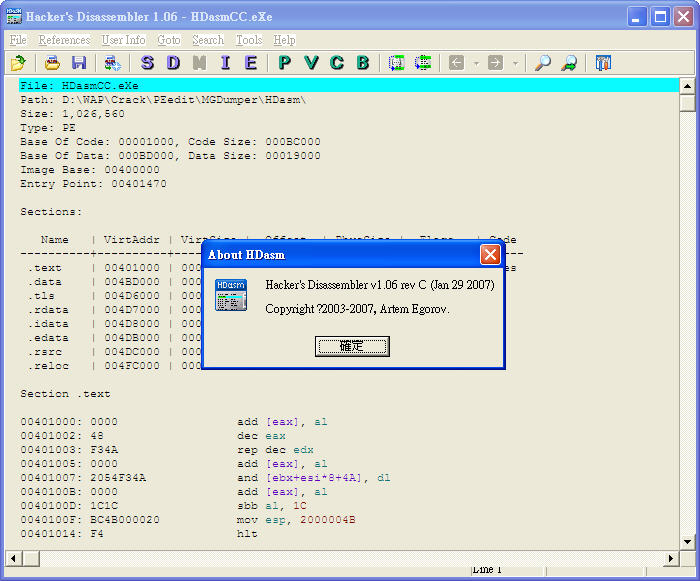Click the 'rep dec edx' instruction line
This screenshot has width=700, height=581.
pyautogui.click(x=275, y=450)
